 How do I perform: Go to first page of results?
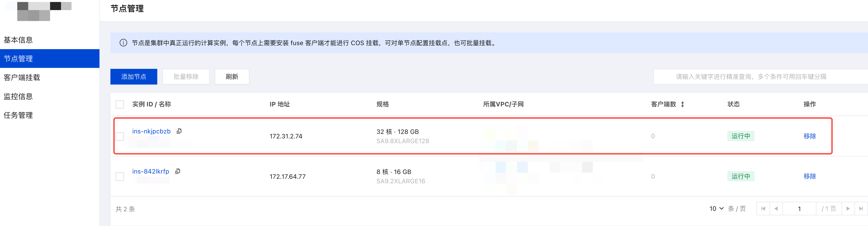(x=763, y=209)
